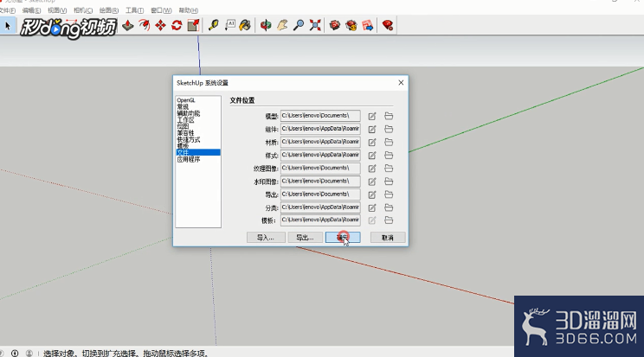The width and height of the screenshot is (644, 357).
Task: Browse folder for the 样式 path
Action: point(389,156)
